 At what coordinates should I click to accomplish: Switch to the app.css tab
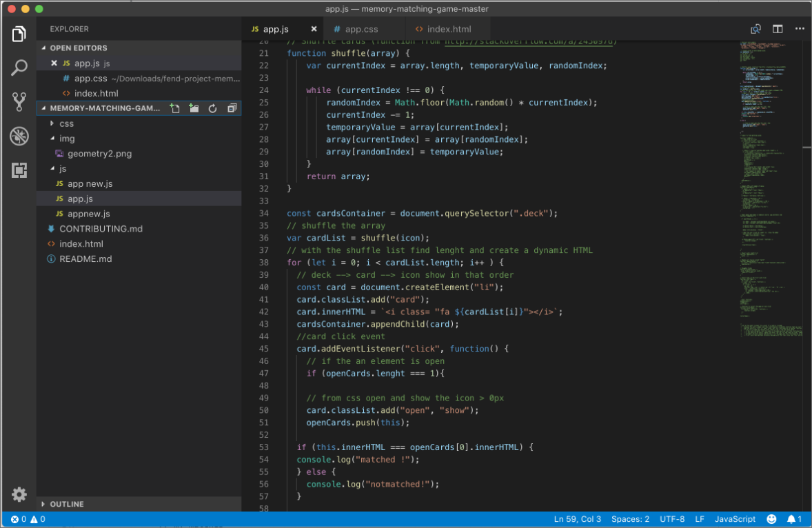pos(361,29)
